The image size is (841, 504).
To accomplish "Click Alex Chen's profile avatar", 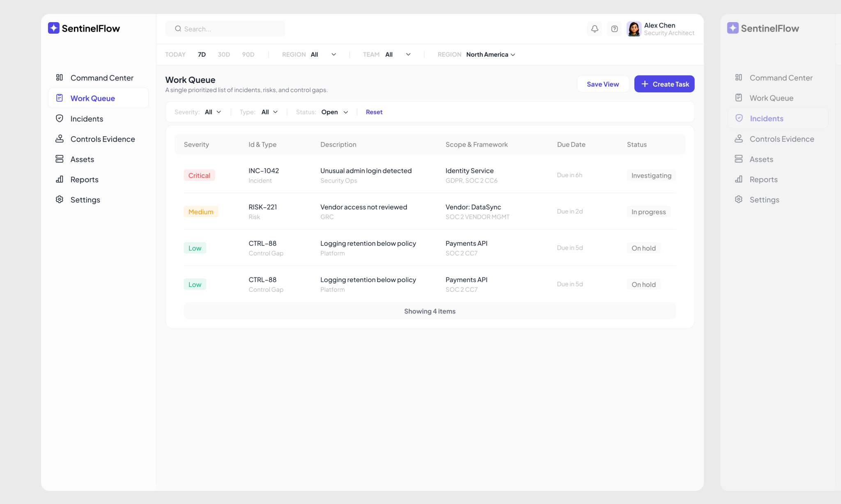I will click(634, 29).
